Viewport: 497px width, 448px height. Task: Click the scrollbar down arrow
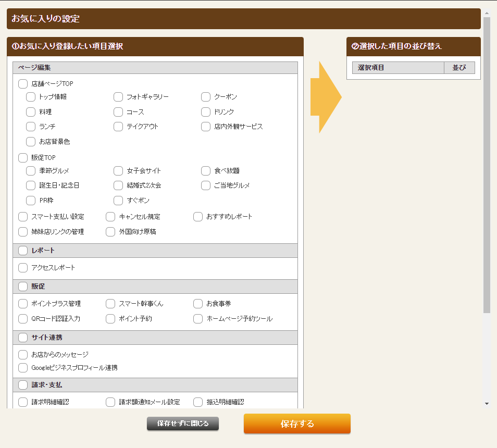(x=487, y=404)
